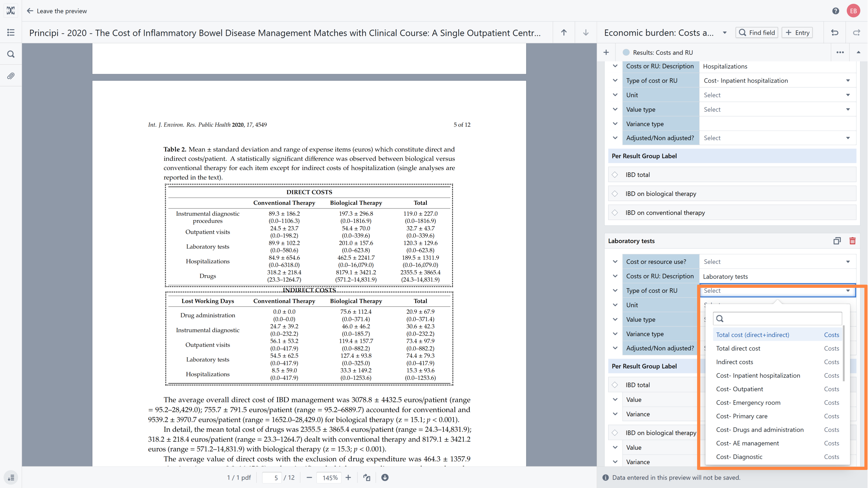Click the back arrow to leave preview

coord(30,11)
